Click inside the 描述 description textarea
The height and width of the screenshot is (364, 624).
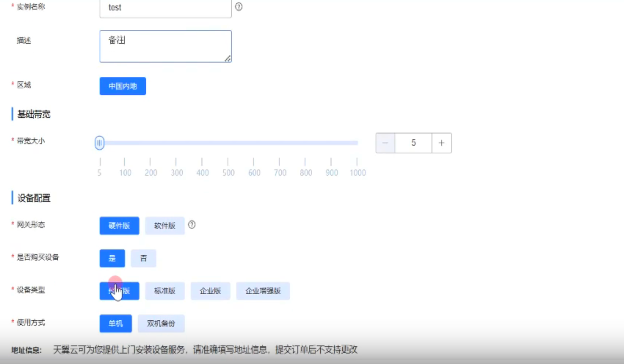pyautogui.click(x=165, y=45)
